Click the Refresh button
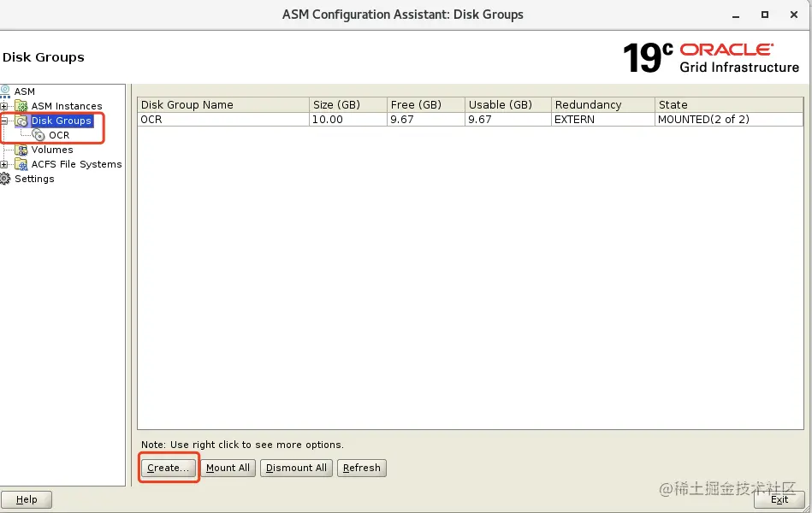This screenshot has height=513, width=812. pyautogui.click(x=361, y=468)
